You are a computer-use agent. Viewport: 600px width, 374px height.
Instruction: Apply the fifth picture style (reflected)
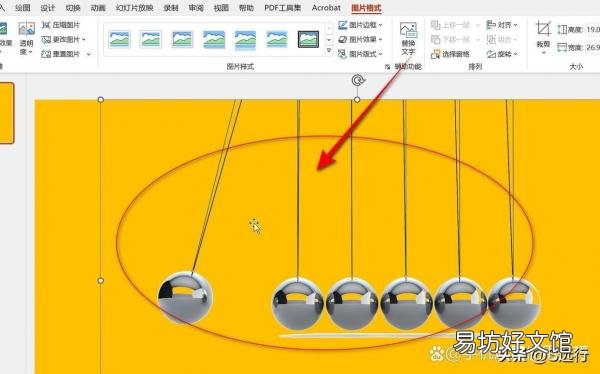click(245, 39)
